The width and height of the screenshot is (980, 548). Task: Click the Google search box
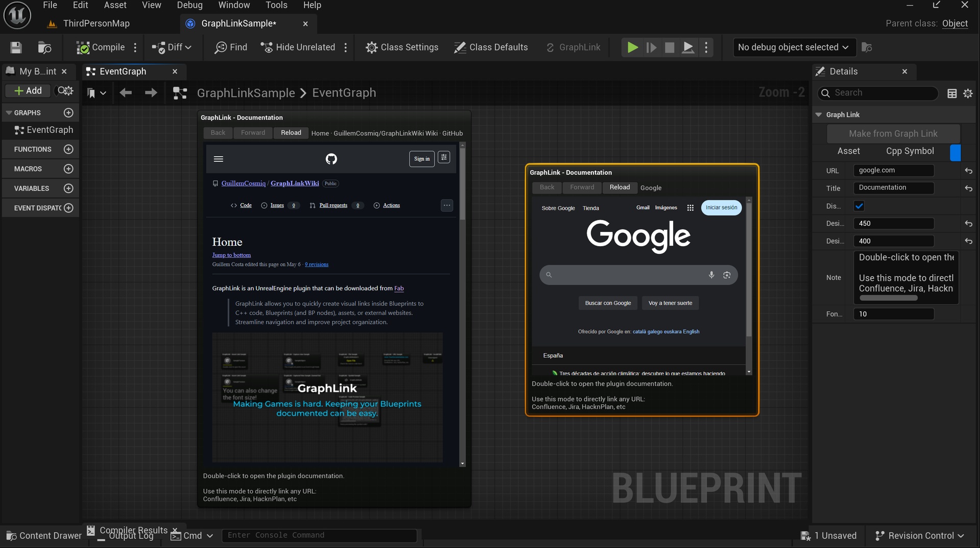tap(638, 275)
